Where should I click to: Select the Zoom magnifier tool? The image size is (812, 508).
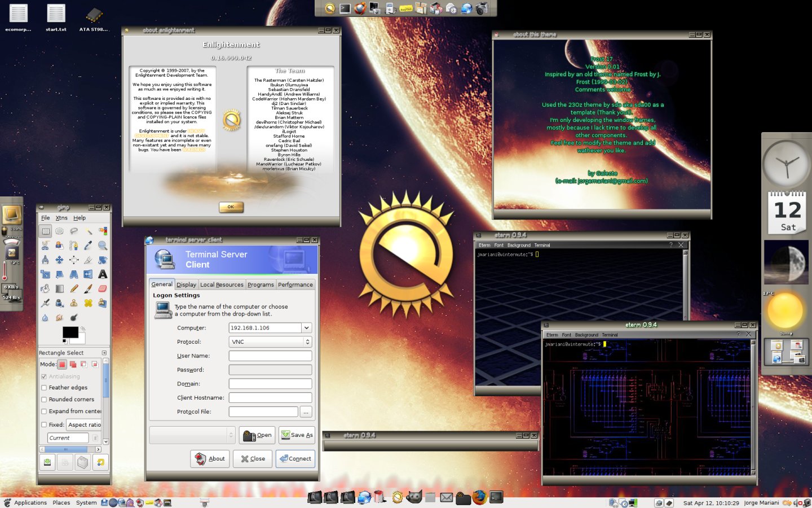coord(103,246)
